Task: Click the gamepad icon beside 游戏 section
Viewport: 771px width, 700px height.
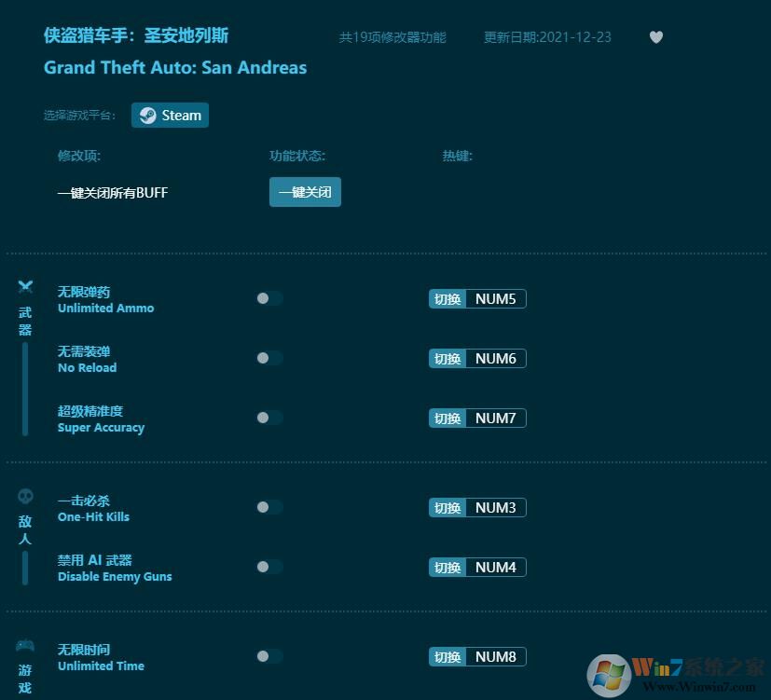Action: pyautogui.click(x=24, y=644)
